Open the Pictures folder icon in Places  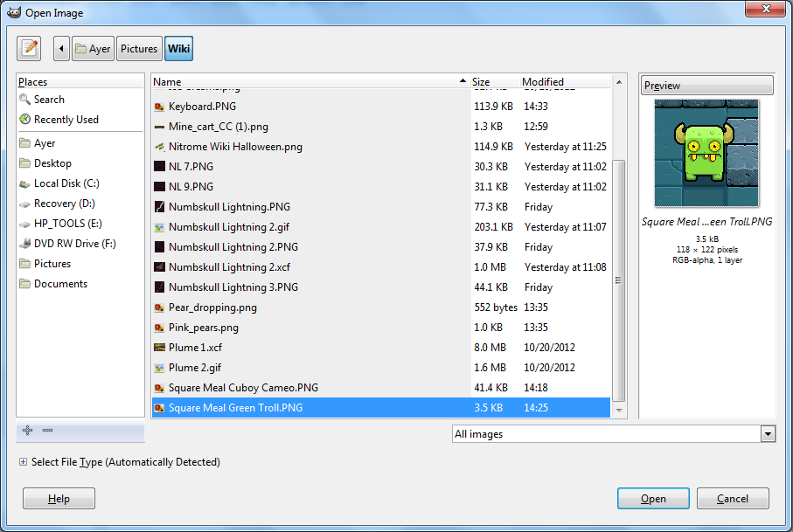[24, 264]
